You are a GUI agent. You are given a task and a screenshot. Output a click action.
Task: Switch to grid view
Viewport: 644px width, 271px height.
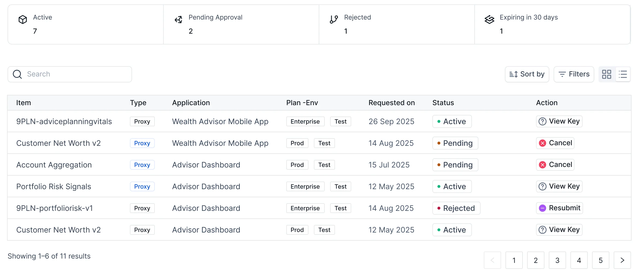pyautogui.click(x=607, y=74)
